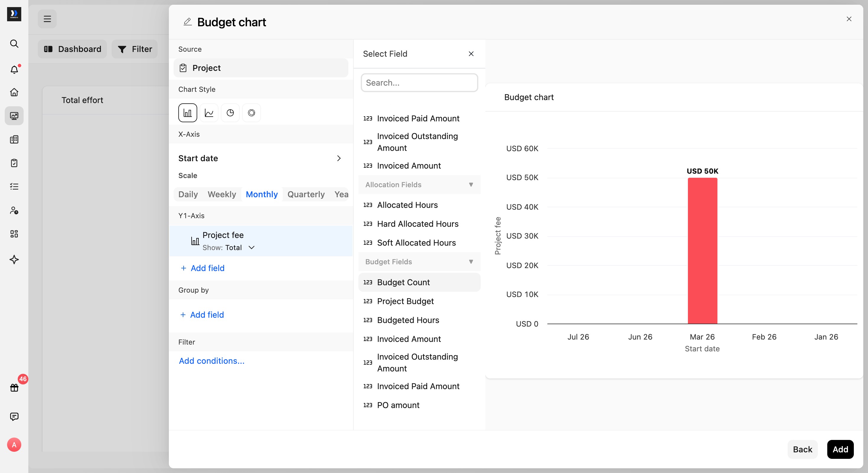Open the Dashboard tab
868x473 pixels.
[72, 49]
